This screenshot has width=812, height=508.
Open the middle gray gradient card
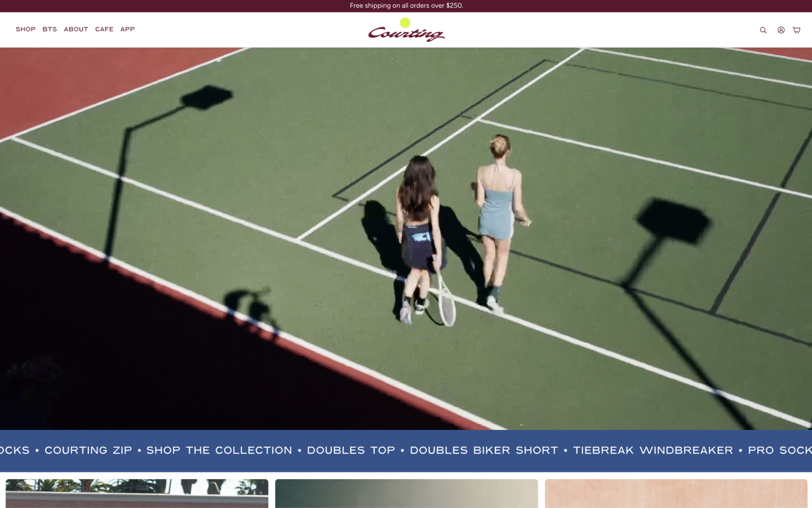click(x=406, y=494)
